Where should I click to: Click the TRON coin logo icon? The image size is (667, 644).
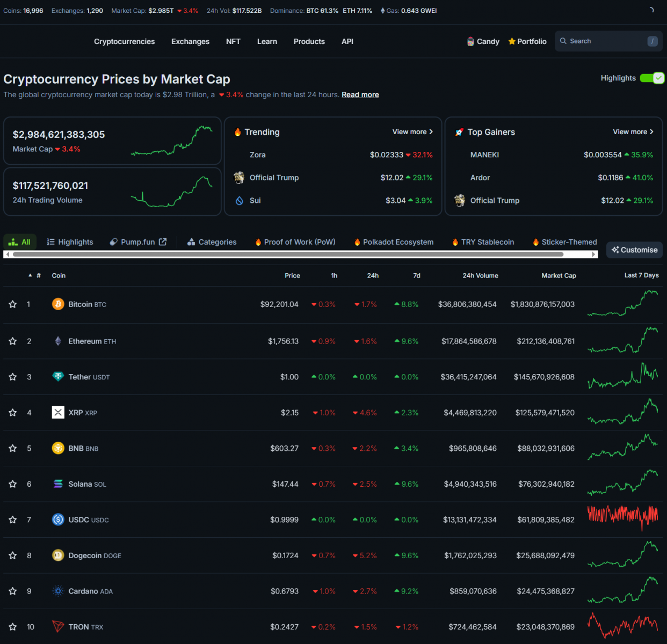point(58,627)
